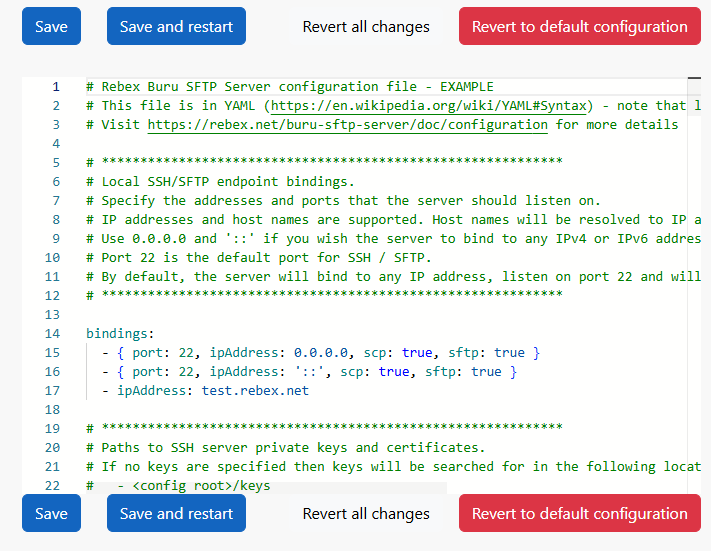Click the top Save button
711x551 pixels.
point(51,26)
